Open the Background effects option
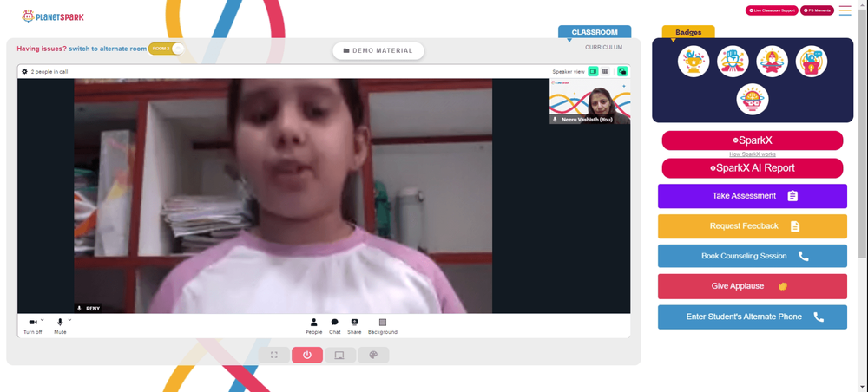The image size is (868, 392). [383, 326]
